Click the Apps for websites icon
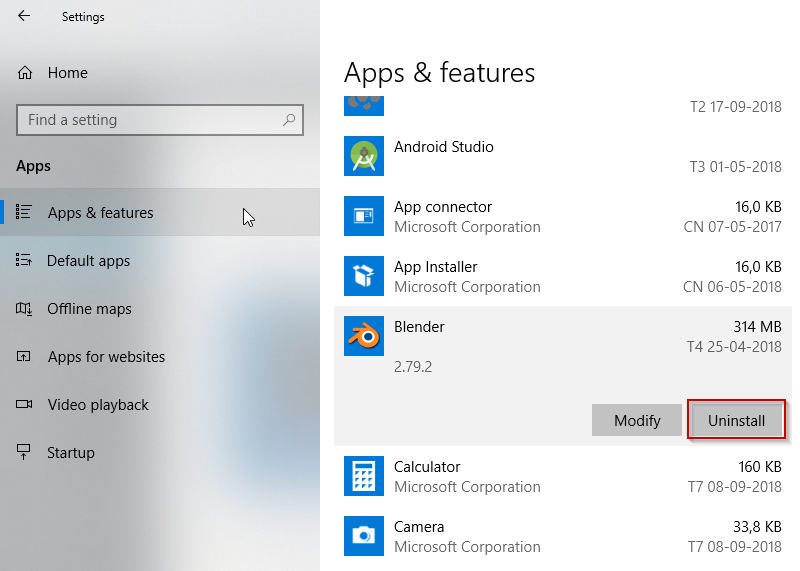 click(23, 356)
